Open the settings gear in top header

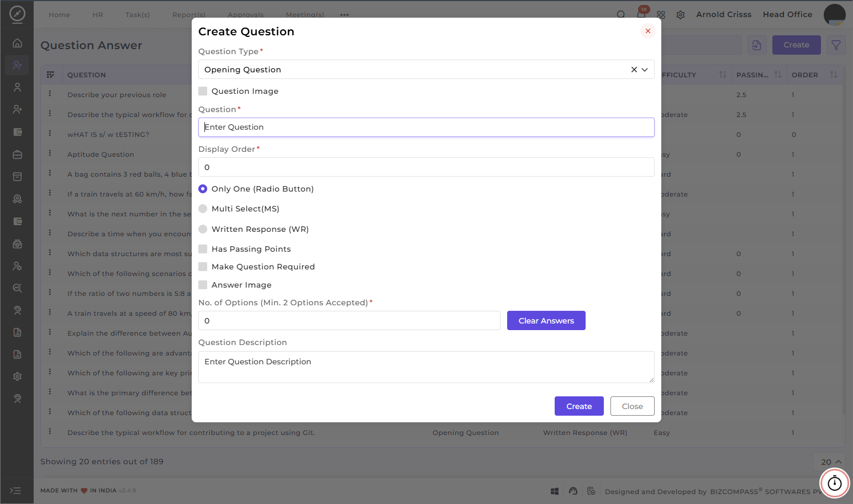click(x=681, y=15)
